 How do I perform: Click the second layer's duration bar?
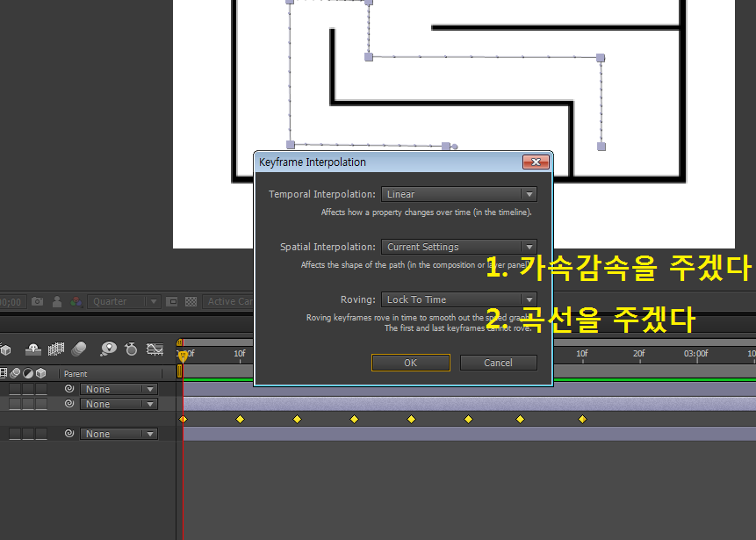469,404
